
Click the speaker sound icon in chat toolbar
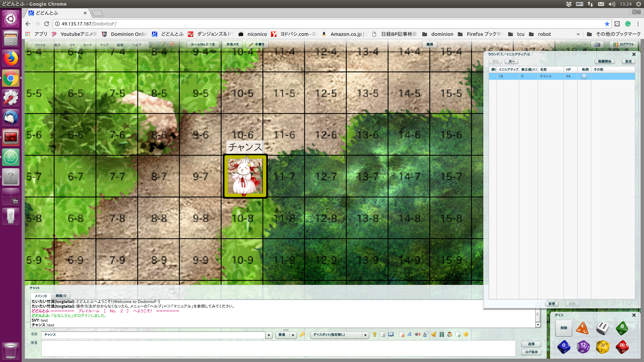(x=418, y=335)
